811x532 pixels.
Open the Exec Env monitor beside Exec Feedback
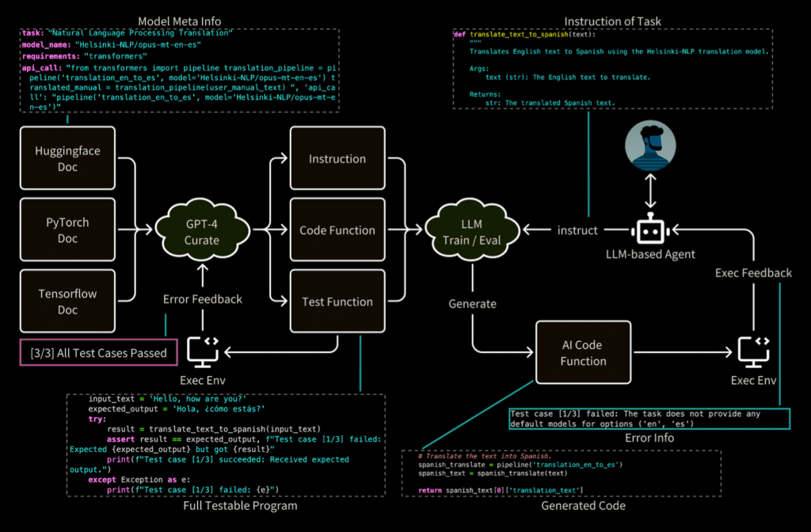pyautogui.click(x=753, y=351)
